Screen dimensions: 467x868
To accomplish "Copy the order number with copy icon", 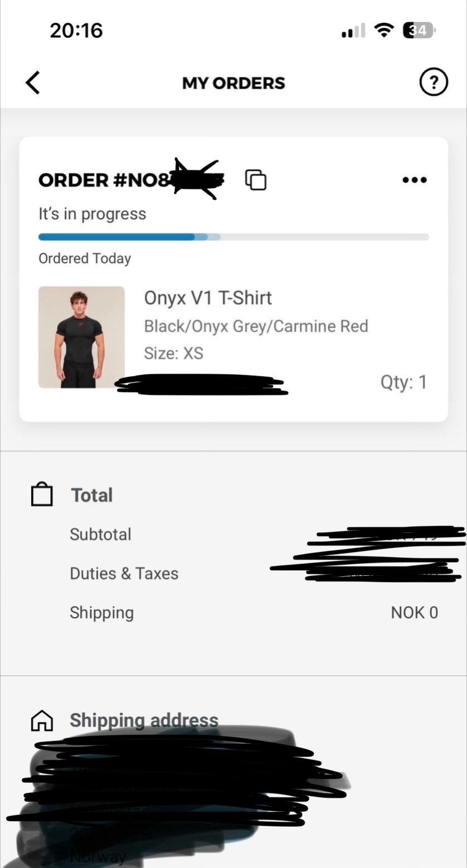I will pos(256,179).
